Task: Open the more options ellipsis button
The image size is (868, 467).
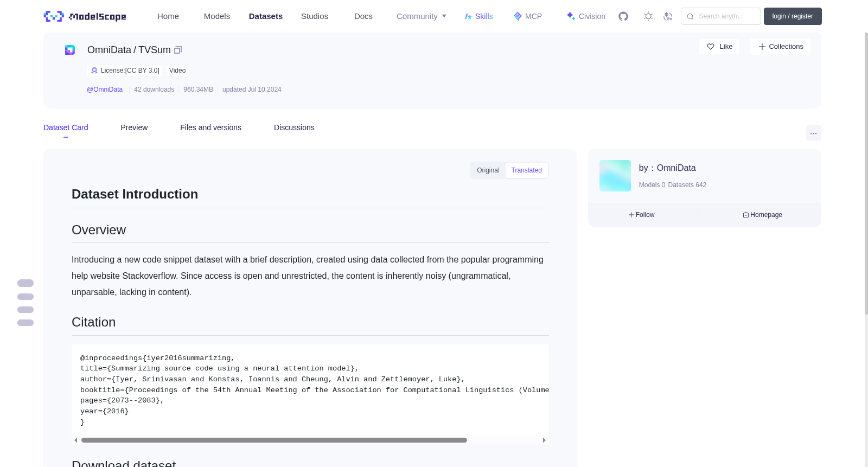Action: (x=813, y=133)
